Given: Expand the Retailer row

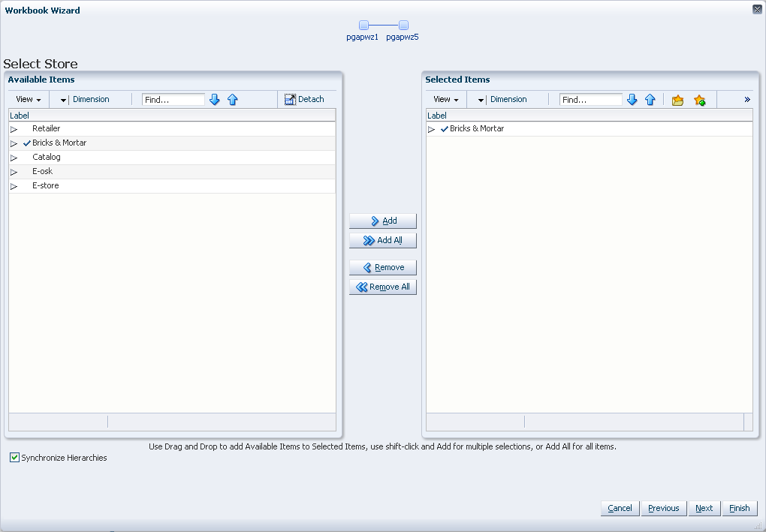Looking at the screenshot, I should 14,129.
